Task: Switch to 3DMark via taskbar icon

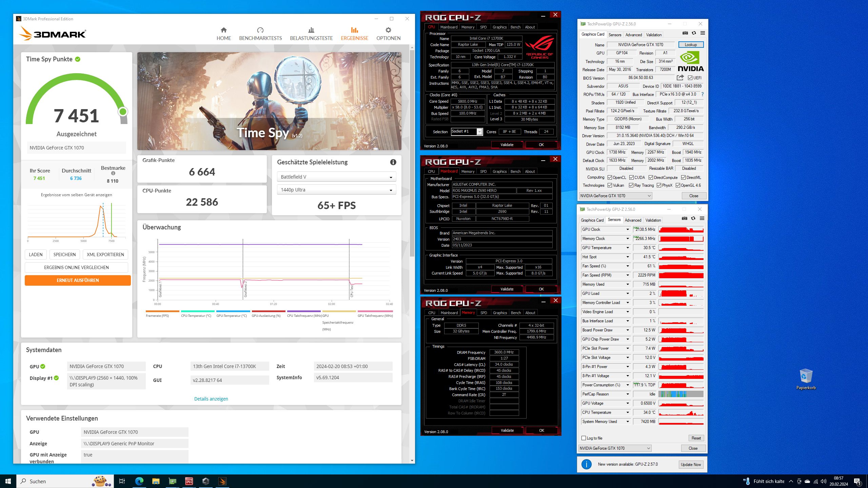Action: (222, 481)
